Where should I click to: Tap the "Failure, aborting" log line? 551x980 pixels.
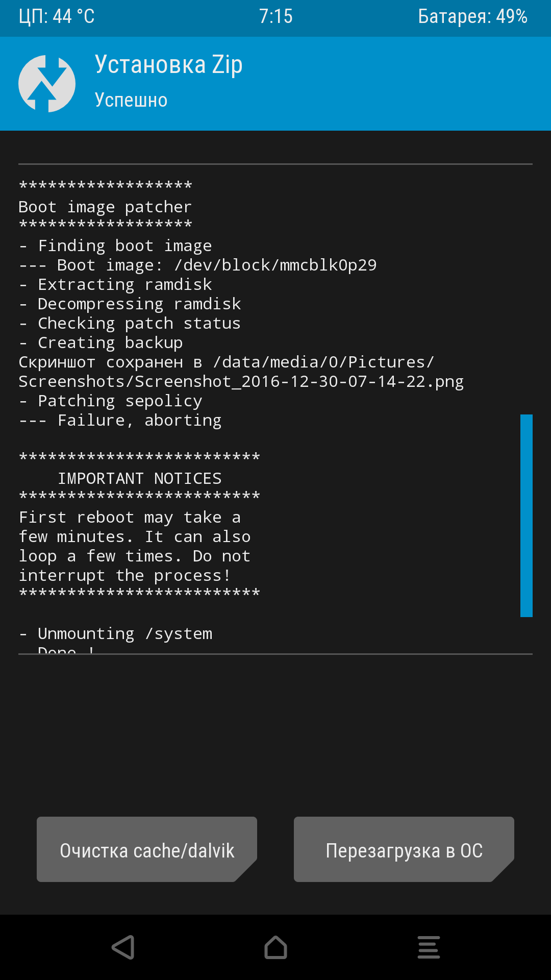pos(139,420)
